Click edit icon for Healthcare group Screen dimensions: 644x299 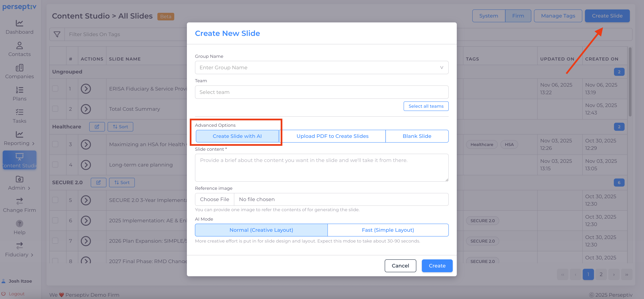point(97,127)
